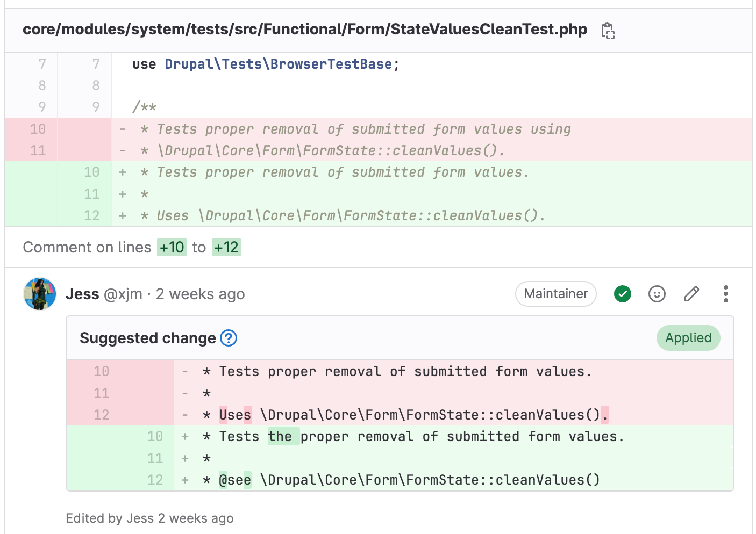Edit Jess's comment with the pencil icon
Viewport: 756px width, 534px height.
click(x=691, y=294)
